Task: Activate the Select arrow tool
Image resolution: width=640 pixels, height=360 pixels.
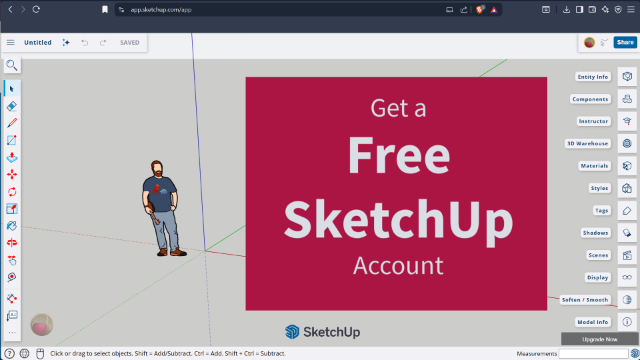Action: tap(12, 89)
